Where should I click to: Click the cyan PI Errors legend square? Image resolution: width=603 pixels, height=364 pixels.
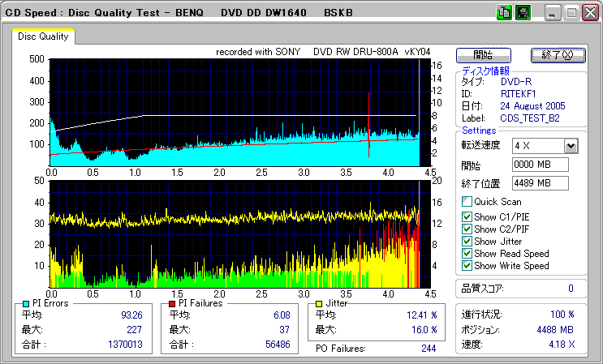coord(27,303)
